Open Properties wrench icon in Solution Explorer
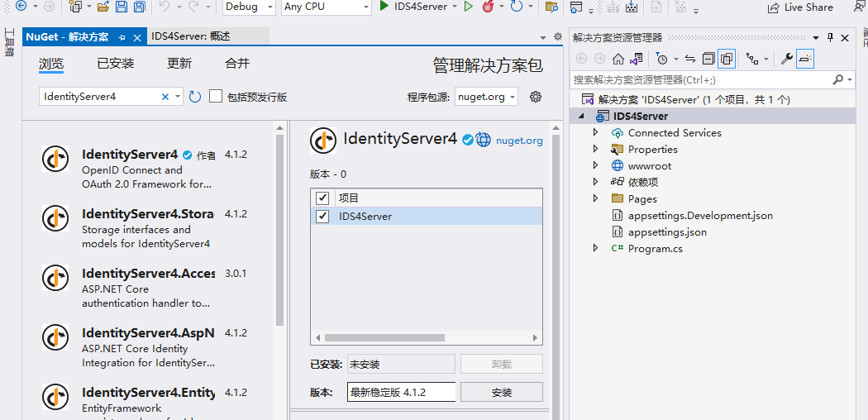 pyautogui.click(x=786, y=59)
